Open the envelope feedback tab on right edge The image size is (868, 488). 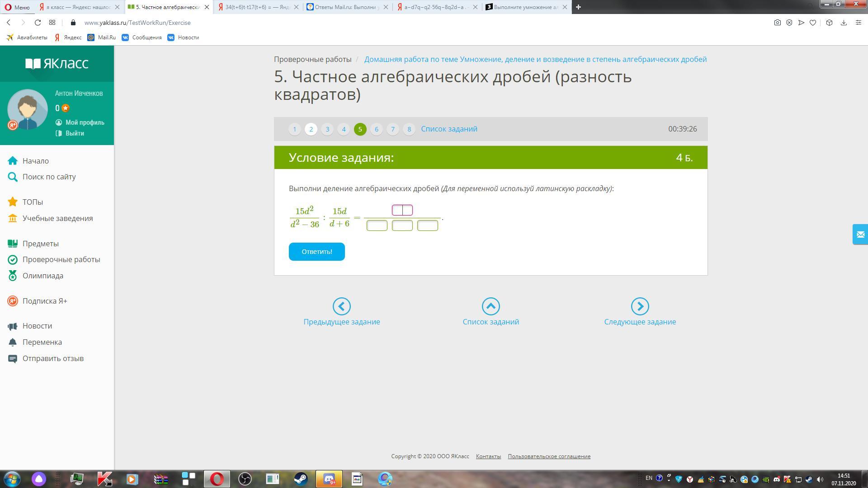[x=860, y=235]
